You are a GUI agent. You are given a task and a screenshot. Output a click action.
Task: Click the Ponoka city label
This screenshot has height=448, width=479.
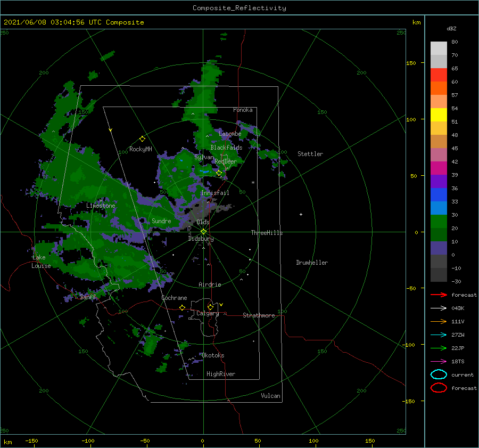[x=243, y=110]
